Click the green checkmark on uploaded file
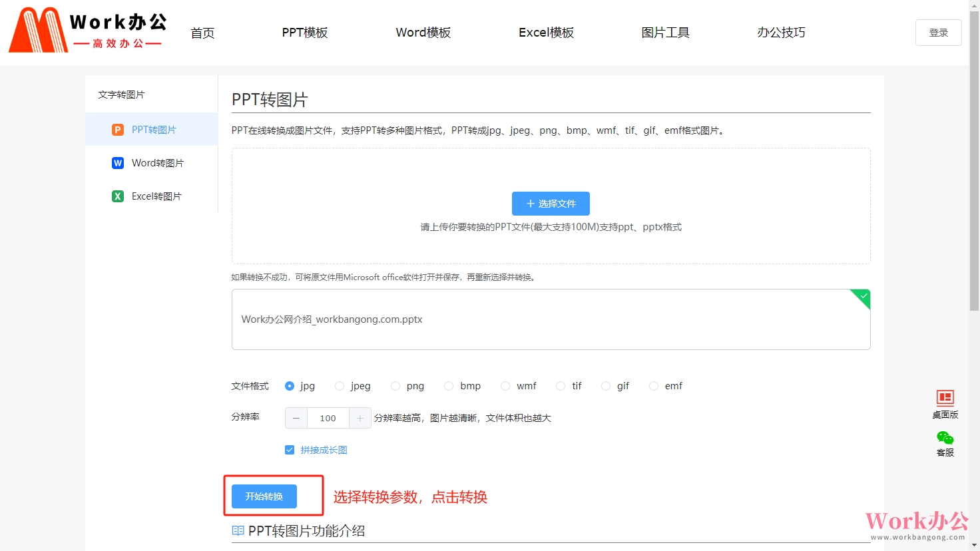The image size is (980, 551). point(863,296)
